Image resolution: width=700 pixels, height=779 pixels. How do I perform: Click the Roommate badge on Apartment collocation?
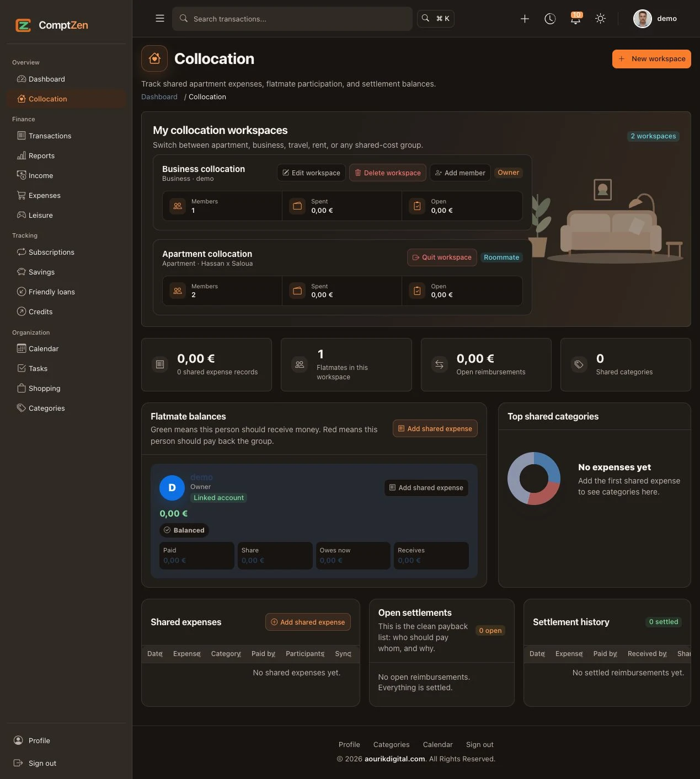501,257
